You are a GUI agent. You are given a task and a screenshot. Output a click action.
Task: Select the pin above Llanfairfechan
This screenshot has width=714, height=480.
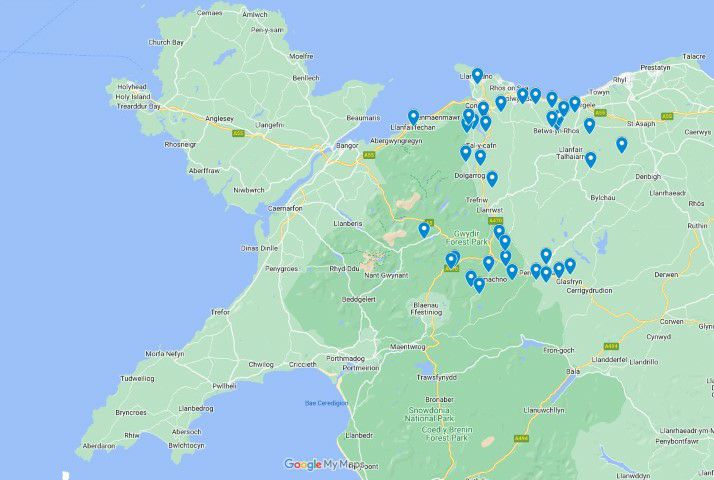(413, 117)
